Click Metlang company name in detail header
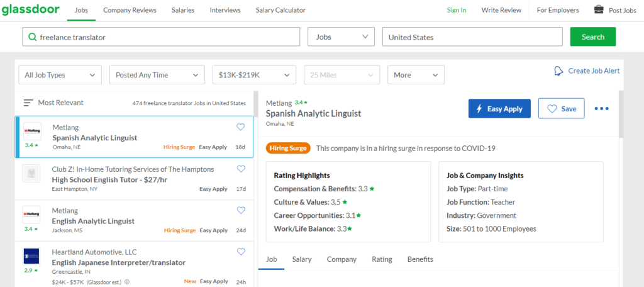This screenshot has width=644, height=287. pos(279,103)
